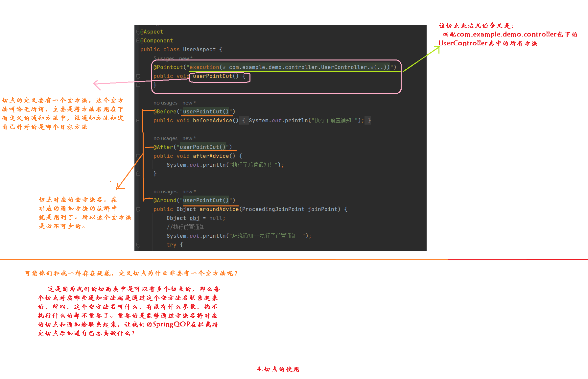Click 'new *' author hint above @Before

(189, 103)
